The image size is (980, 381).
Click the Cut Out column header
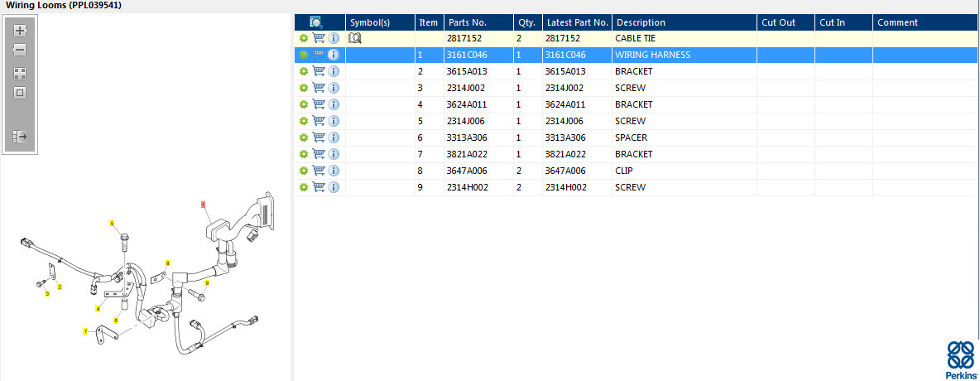785,22
